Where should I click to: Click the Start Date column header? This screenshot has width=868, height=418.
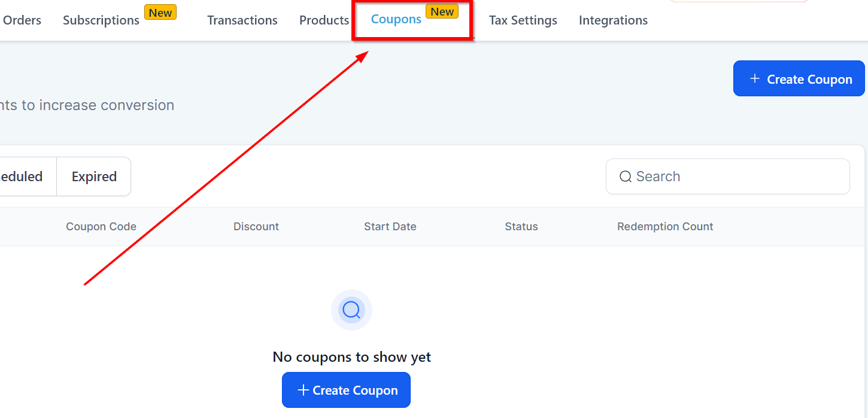390,227
